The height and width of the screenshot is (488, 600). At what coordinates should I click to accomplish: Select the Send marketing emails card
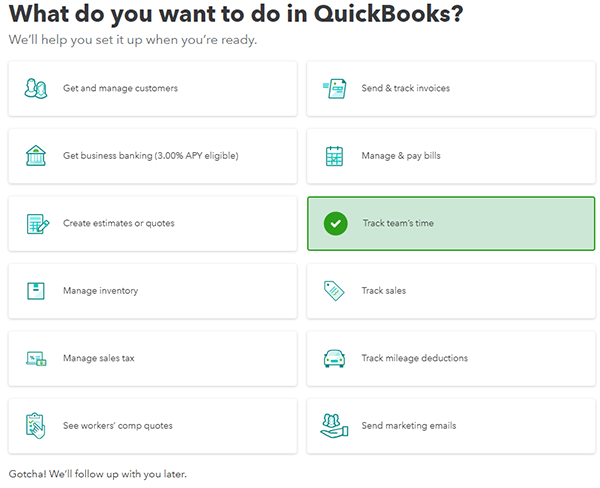point(451,426)
